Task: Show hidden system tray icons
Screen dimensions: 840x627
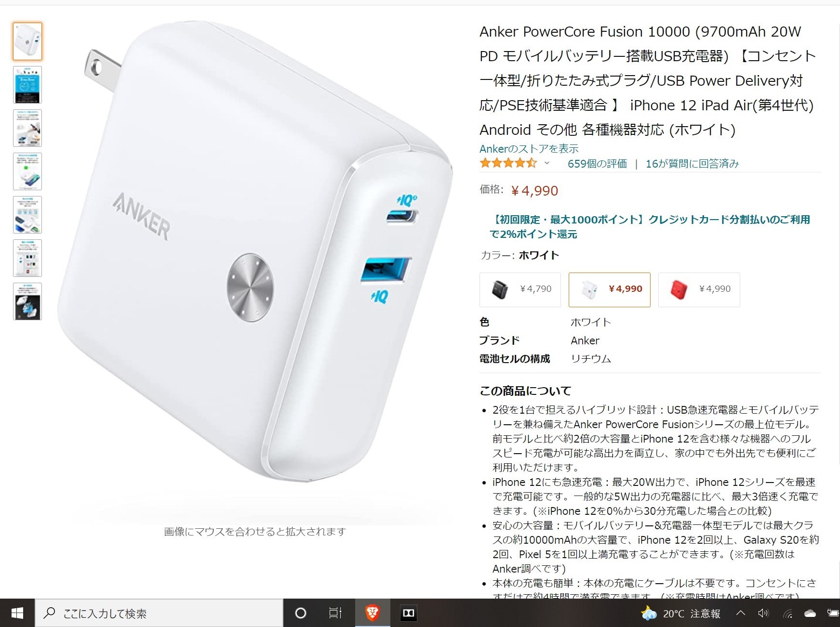Action: (741, 613)
